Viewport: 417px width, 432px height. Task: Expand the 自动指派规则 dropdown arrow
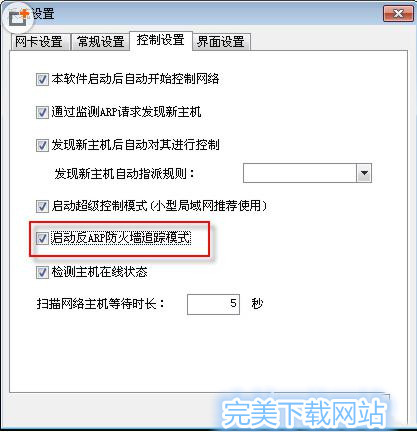coord(364,173)
